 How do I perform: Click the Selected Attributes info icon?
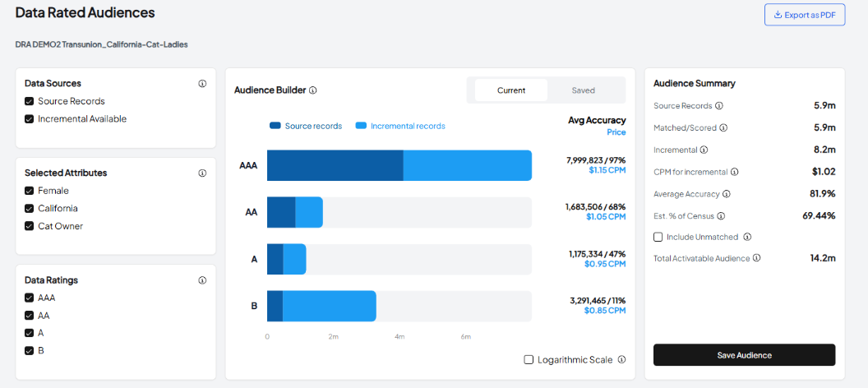[202, 173]
